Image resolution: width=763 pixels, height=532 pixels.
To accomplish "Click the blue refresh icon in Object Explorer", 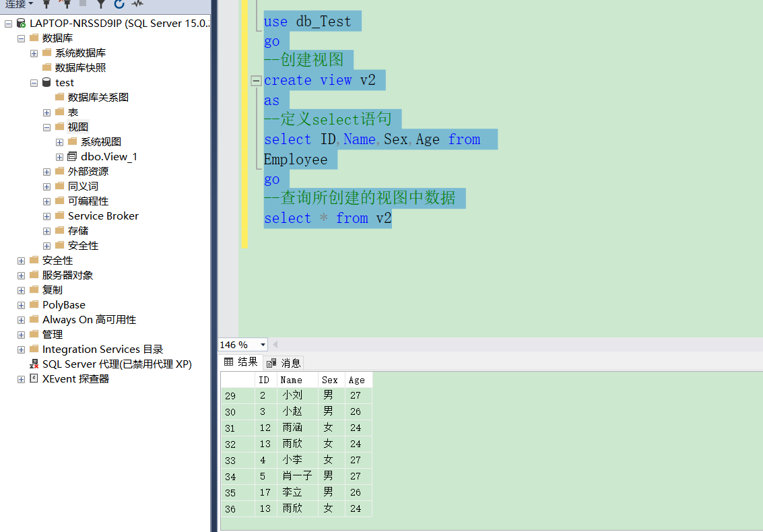I will pyautogui.click(x=119, y=4).
